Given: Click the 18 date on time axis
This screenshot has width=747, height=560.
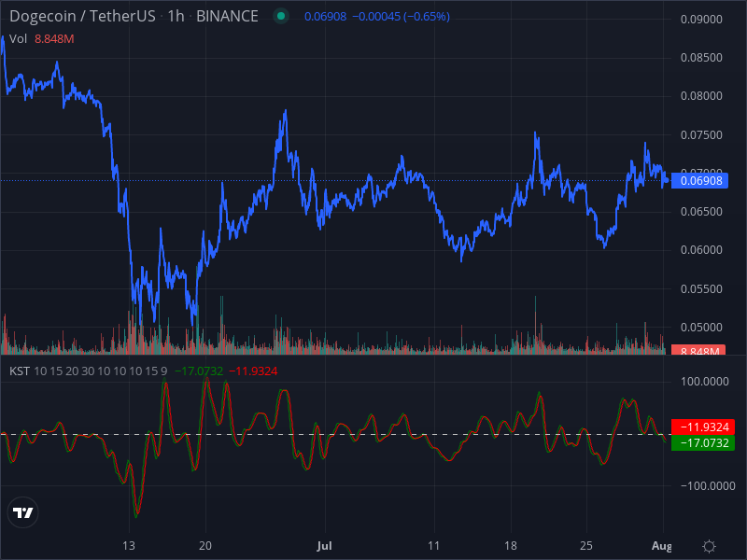Looking at the screenshot, I should coord(511,546).
